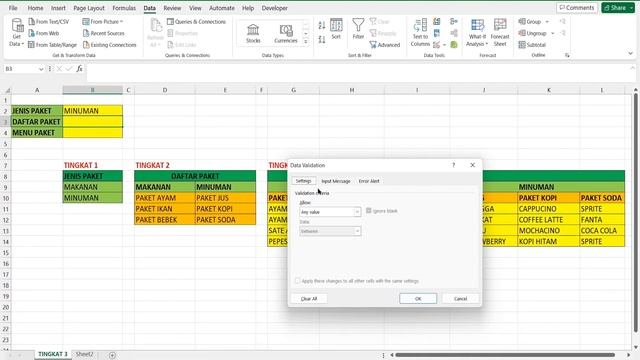The width and height of the screenshot is (640, 360).
Task: Import data From Picture
Action: coord(102,22)
